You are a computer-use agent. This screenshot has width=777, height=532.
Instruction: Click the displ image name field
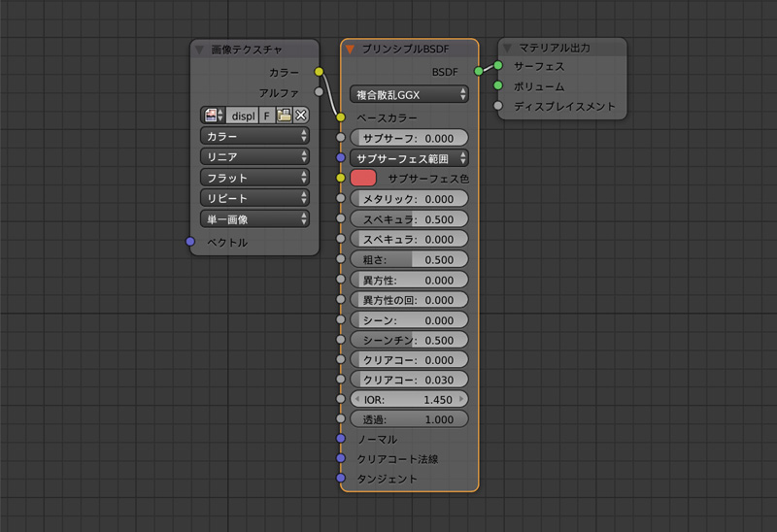pos(243,115)
